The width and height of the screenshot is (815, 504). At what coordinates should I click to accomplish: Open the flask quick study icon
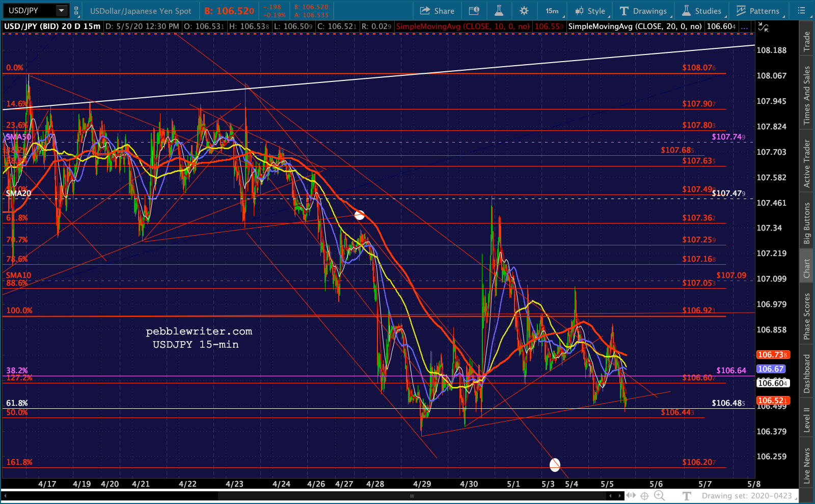(x=499, y=11)
